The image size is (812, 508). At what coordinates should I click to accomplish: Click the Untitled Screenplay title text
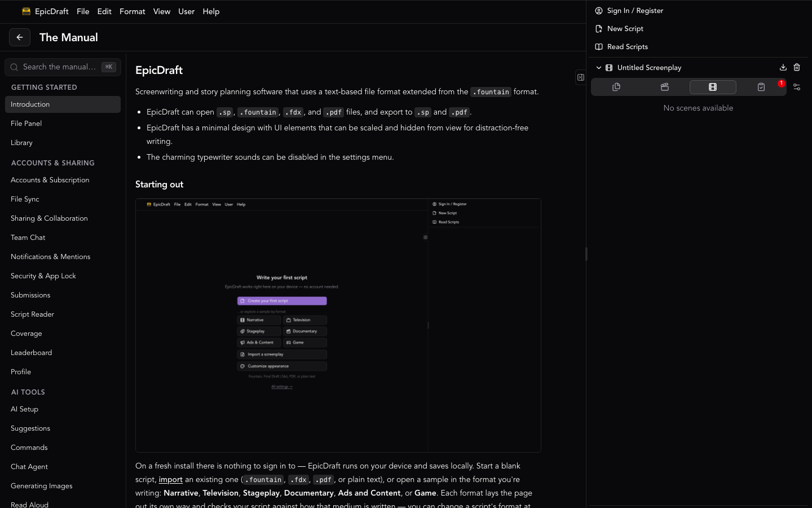pyautogui.click(x=649, y=68)
